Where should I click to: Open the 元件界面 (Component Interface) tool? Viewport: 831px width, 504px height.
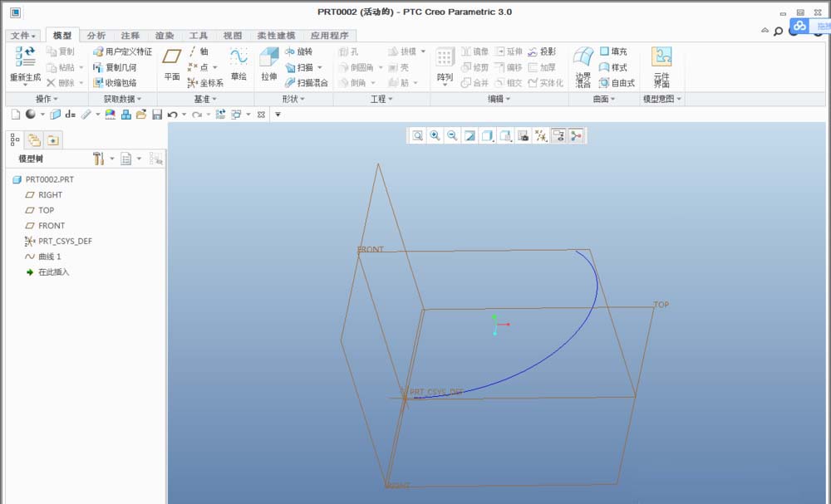pos(661,66)
